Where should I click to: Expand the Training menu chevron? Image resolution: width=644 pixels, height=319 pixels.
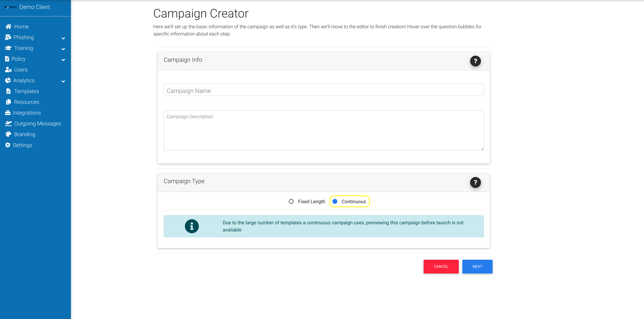(63, 49)
